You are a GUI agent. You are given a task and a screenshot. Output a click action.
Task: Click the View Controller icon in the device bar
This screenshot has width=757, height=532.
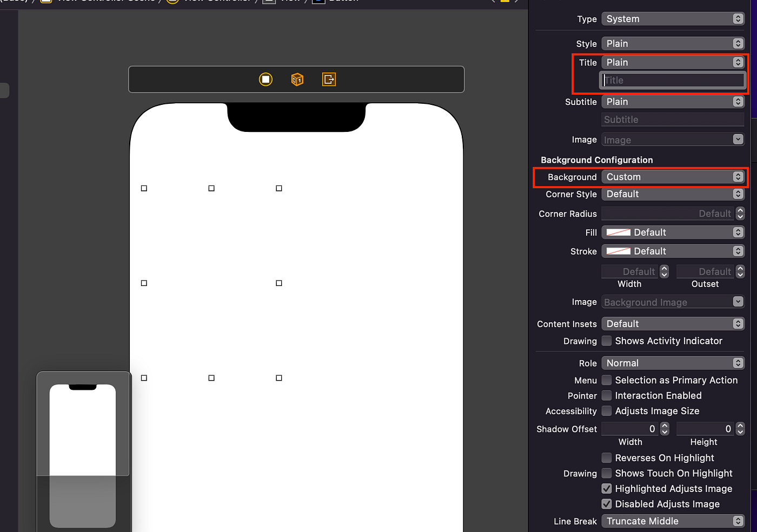click(265, 79)
